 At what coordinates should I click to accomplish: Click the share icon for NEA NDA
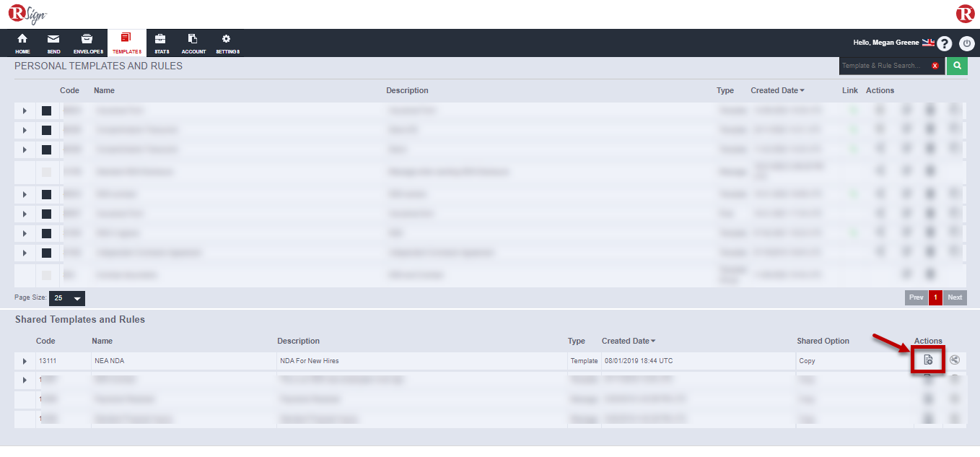coord(955,360)
